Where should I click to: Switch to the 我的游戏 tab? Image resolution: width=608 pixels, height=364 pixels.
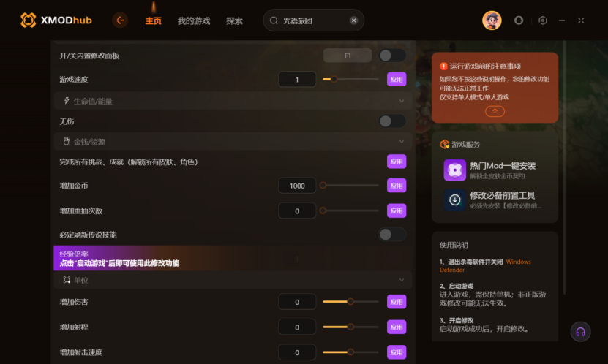point(193,21)
